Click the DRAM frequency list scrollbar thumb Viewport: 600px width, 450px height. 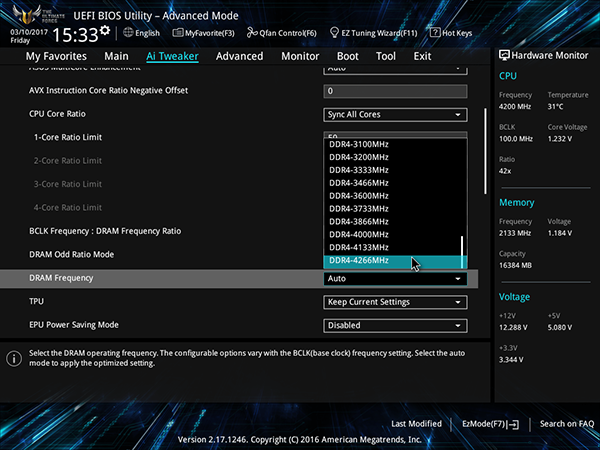(x=462, y=252)
